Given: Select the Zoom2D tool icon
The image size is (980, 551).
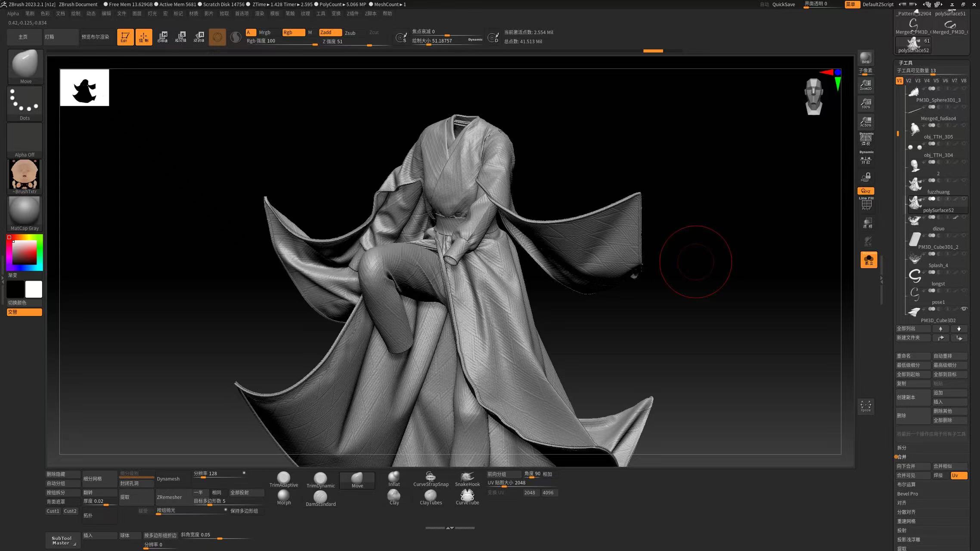Looking at the screenshot, I should (x=865, y=85).
